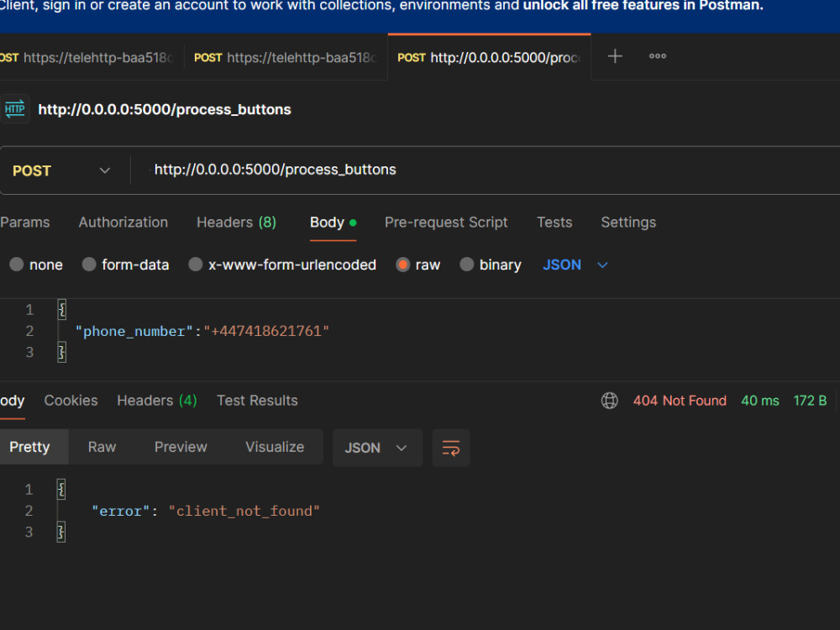
Task: Open the POST method dropdown
Action: (61, 171)
